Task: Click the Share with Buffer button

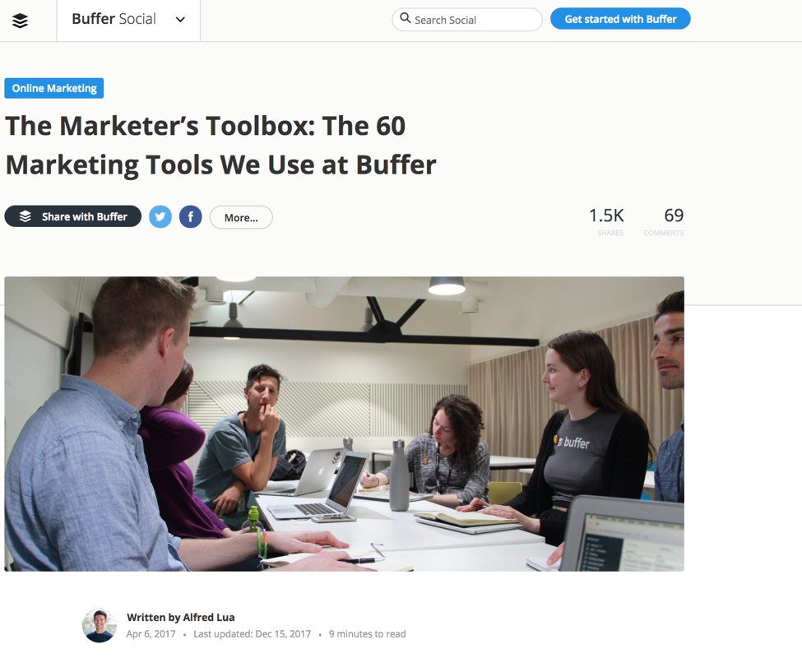Action: point(73,216)
